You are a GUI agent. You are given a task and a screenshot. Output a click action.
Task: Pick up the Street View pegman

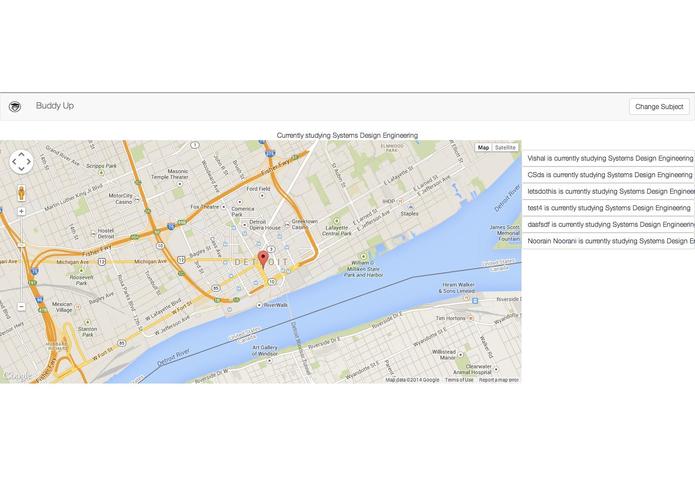click(x=21, y=193)
